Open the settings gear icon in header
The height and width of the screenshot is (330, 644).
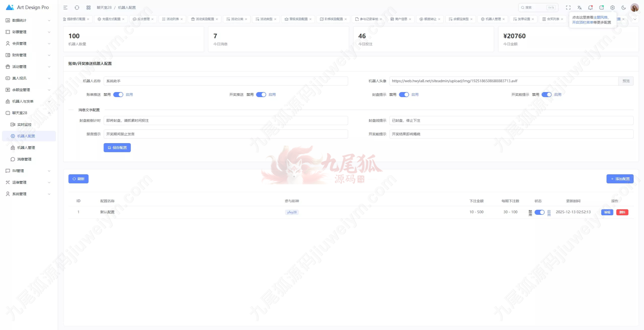(613, 8)
